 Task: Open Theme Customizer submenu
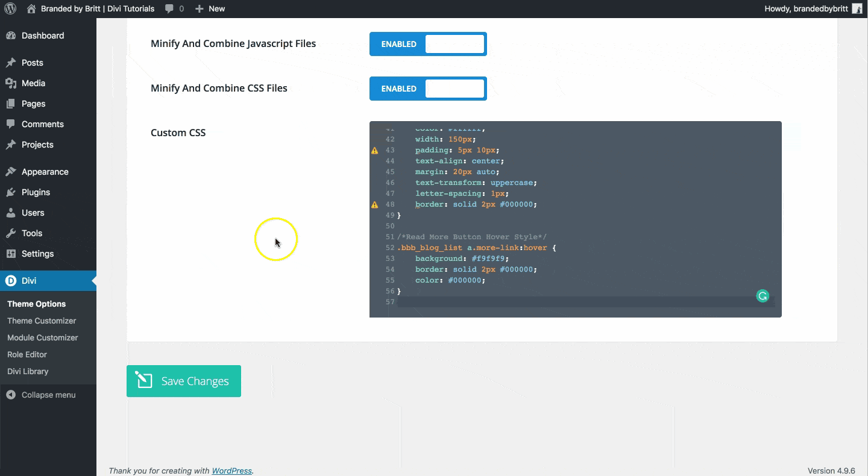[x=42, y=321]
